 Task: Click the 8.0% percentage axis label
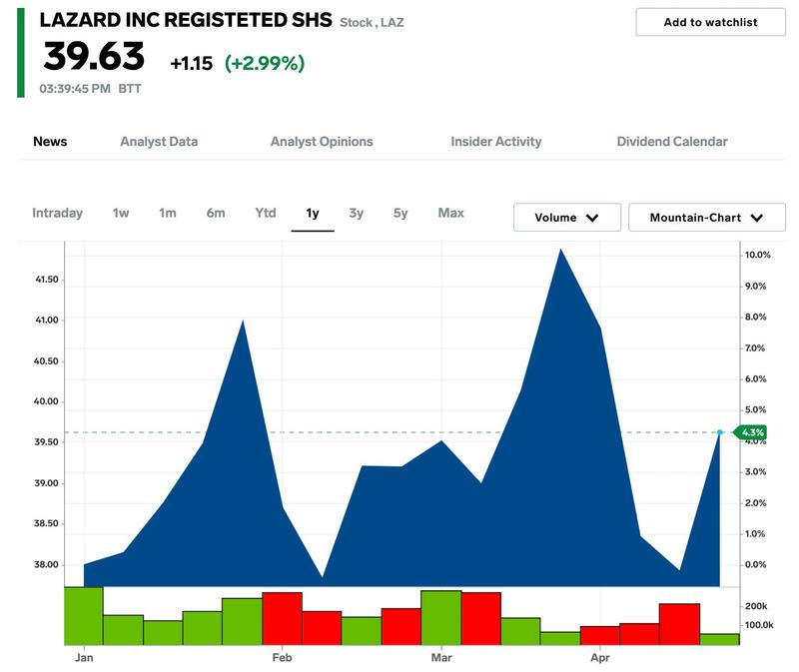[x=755, y=317]
